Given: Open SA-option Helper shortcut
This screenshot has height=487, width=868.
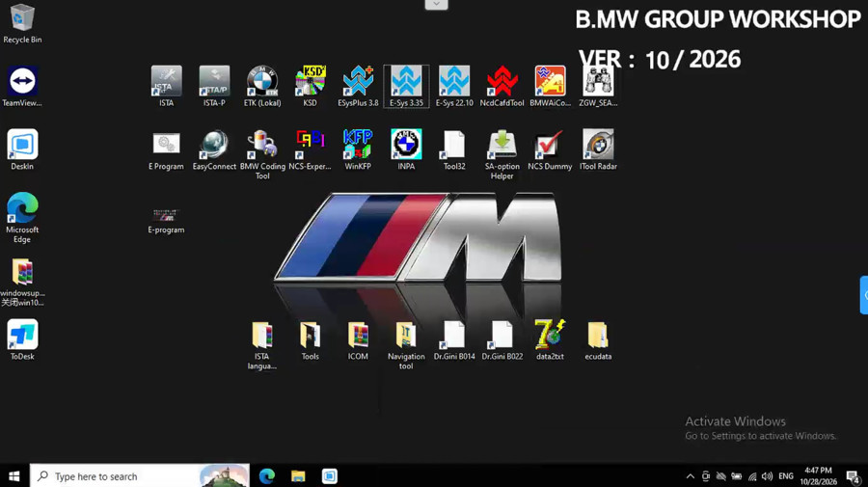Looking at the screenshot, I should coord(502,154).
